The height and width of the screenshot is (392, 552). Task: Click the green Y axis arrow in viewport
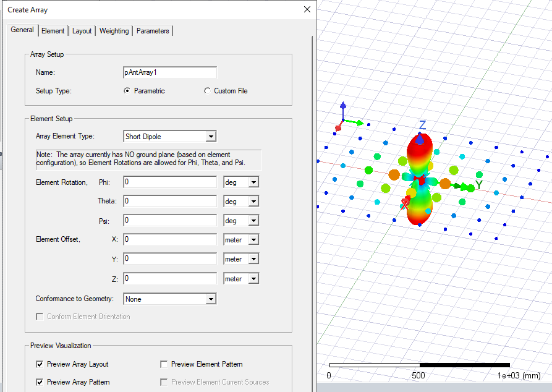[463, 185]
